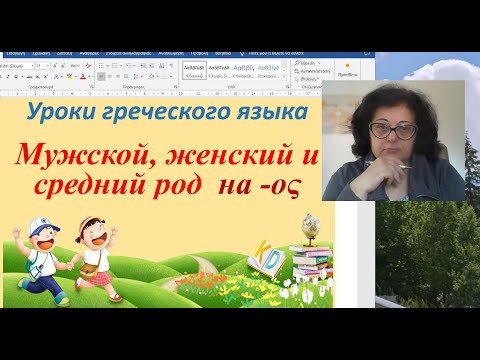Click the Decrease Indent icon
The height and width of the screenshot is (360, 480).
pyautogui.click(x=143, y=66)
